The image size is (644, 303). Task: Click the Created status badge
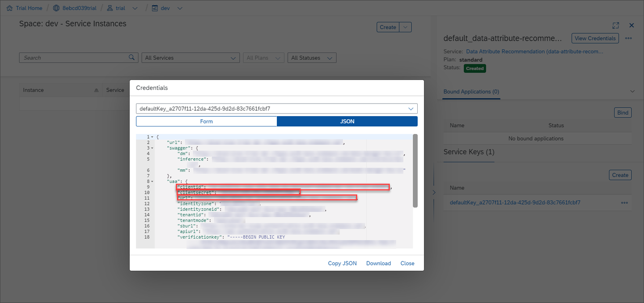point(475,68)
